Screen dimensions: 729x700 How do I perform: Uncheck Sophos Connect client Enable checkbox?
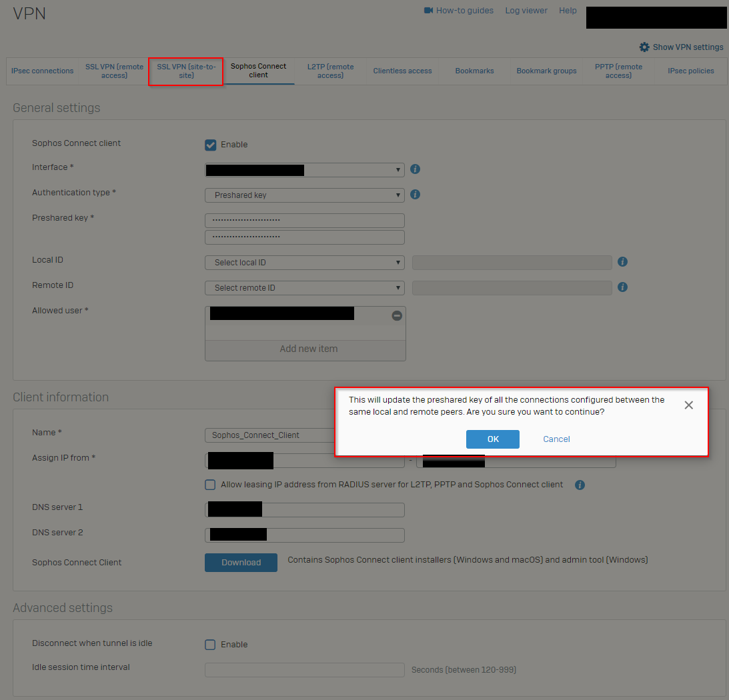coord(210,145)
